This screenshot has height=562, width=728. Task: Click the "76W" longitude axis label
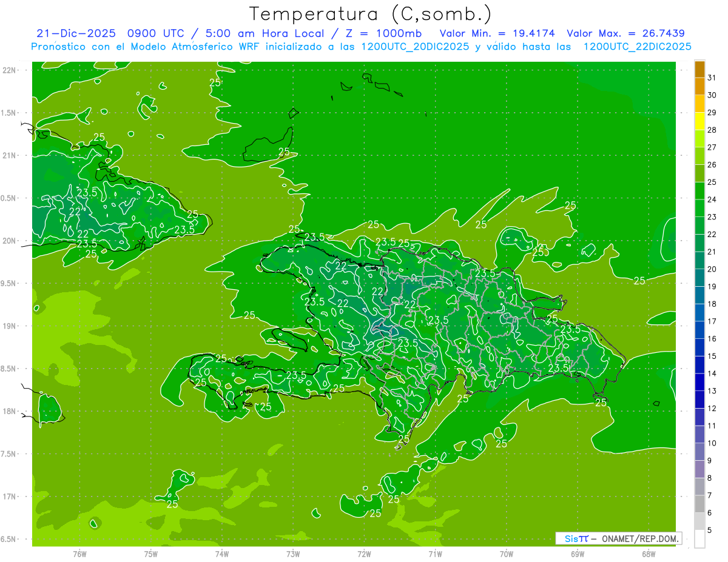pos(79,554)
